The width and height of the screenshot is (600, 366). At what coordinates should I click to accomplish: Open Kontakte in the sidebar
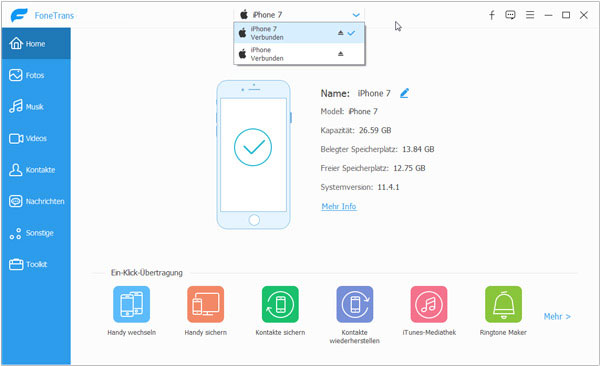click(36, 170)
